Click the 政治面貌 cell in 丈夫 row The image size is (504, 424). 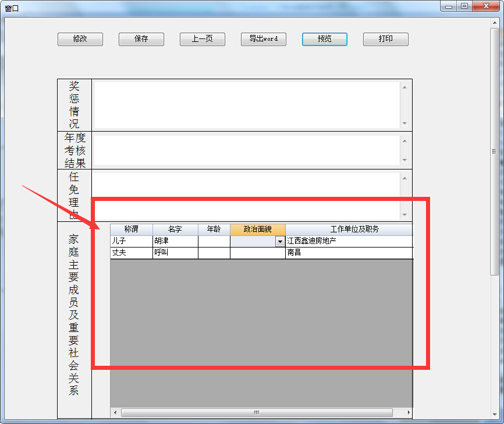click(258, 253)
